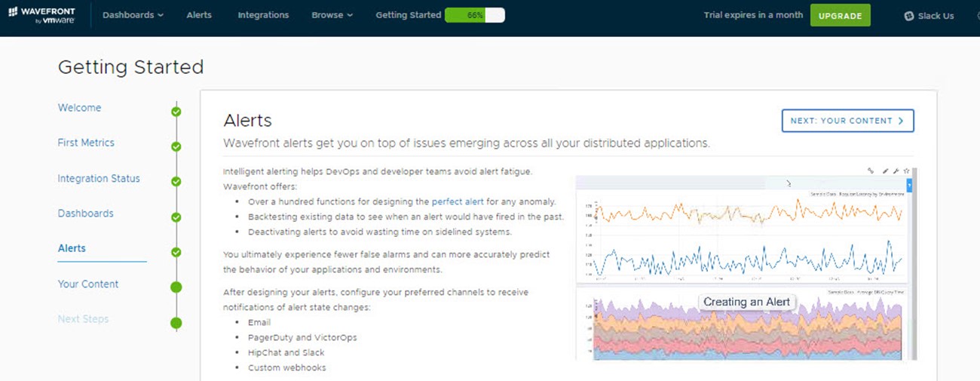Click the Getting Started page title
This screenshot has height=381, width=980.
pyautogui.click(x=130, y=67)
